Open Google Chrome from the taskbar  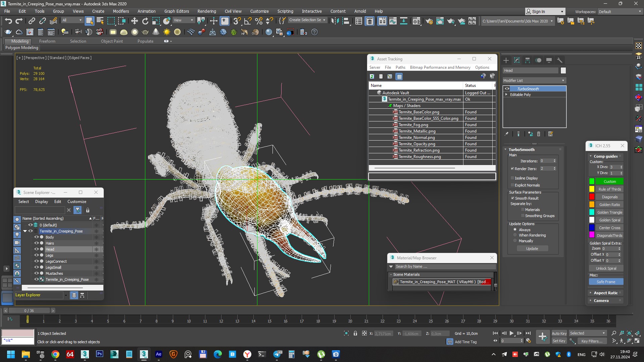[55, 354]
